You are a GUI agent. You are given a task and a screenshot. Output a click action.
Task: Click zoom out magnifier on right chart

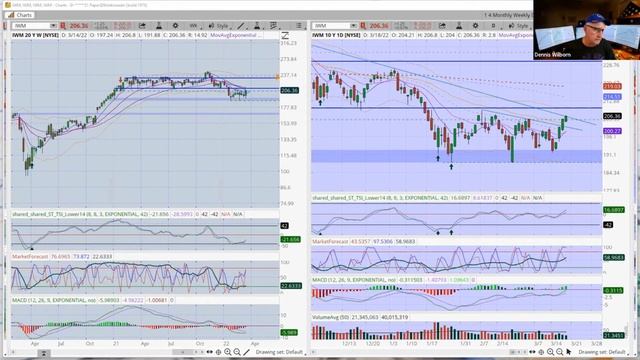click(560, 352)
